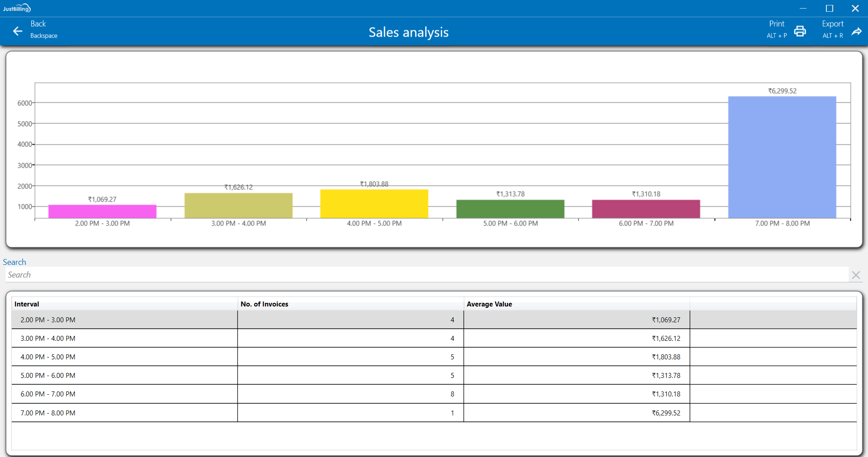Close the JustBilling window
Viewport: 868px width, 457px height.
point(855,8)
